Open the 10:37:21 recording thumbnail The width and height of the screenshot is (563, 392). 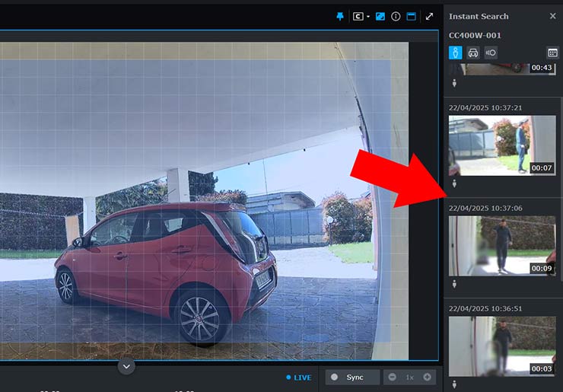coord(502,145)
